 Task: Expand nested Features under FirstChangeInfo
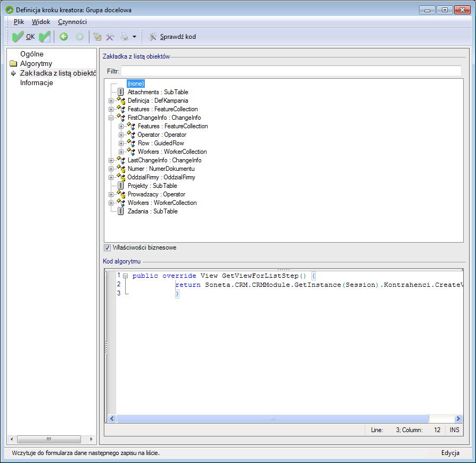coord(121,126)
